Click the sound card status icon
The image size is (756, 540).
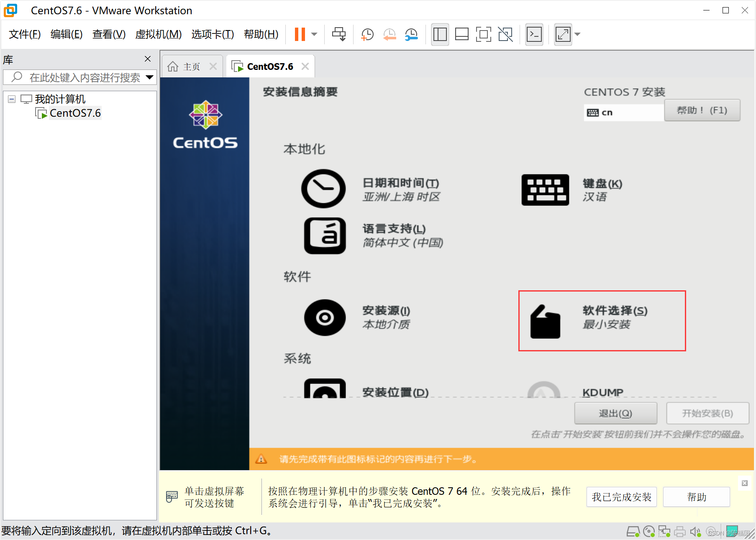(x=695, y=532)
